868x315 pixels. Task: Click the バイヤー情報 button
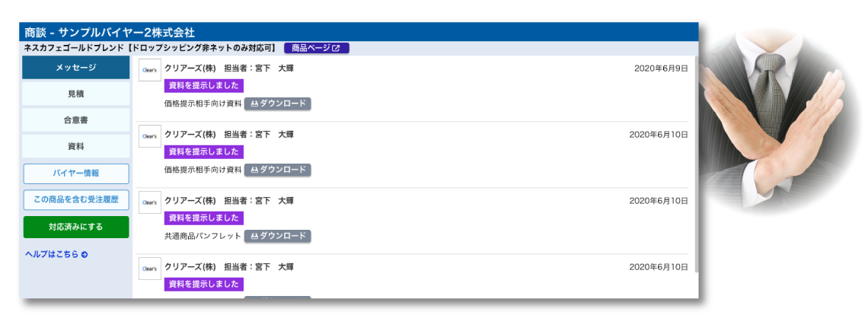click(76, 173)
